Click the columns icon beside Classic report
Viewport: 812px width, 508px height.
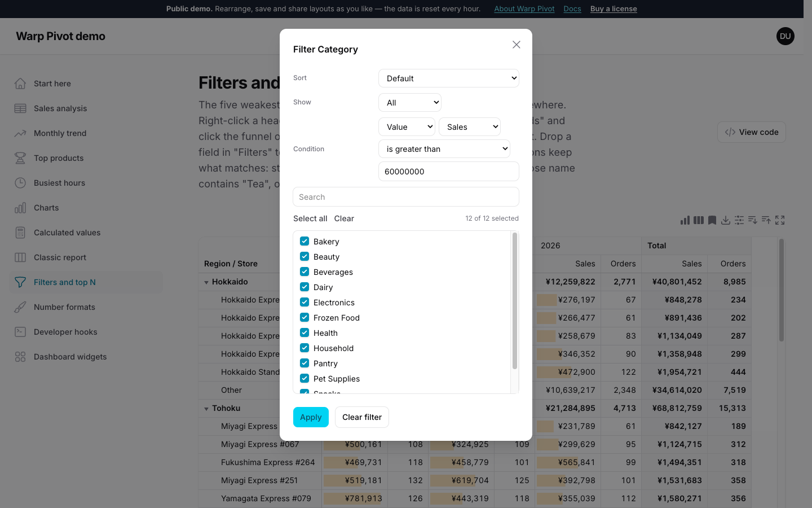click(x=20, y=257)
